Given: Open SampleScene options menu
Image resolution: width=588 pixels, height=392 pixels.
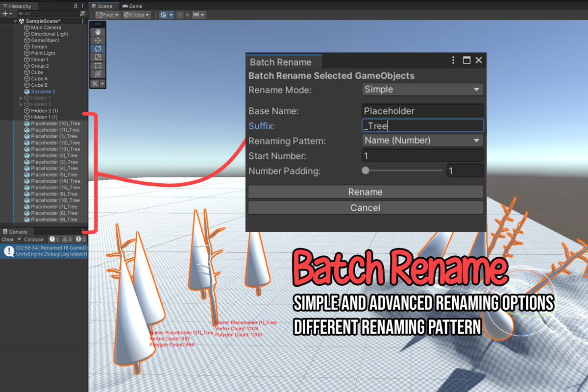Looking at the screenshot, I should 82,21.
